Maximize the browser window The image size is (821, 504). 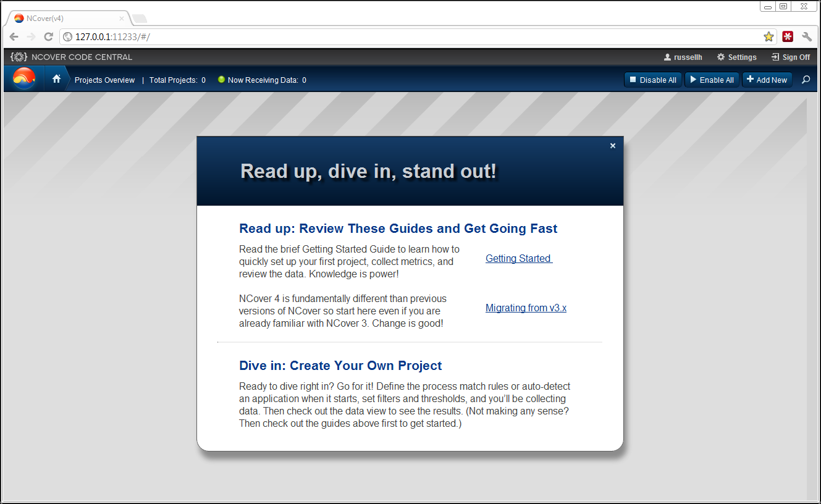[x=783, y=6]
